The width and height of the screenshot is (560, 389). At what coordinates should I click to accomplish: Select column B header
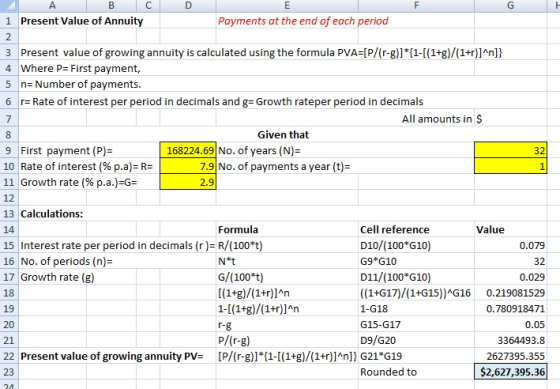tap(111, 5)
